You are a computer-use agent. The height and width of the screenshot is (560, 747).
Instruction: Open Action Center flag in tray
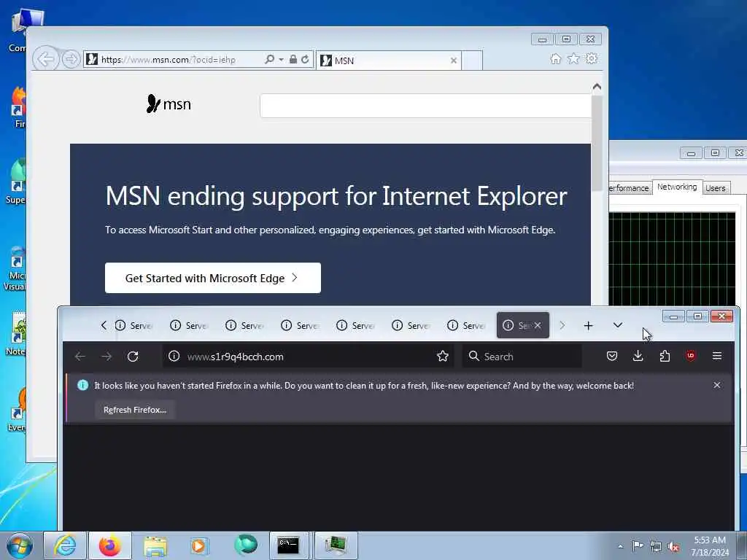(638, 545)
